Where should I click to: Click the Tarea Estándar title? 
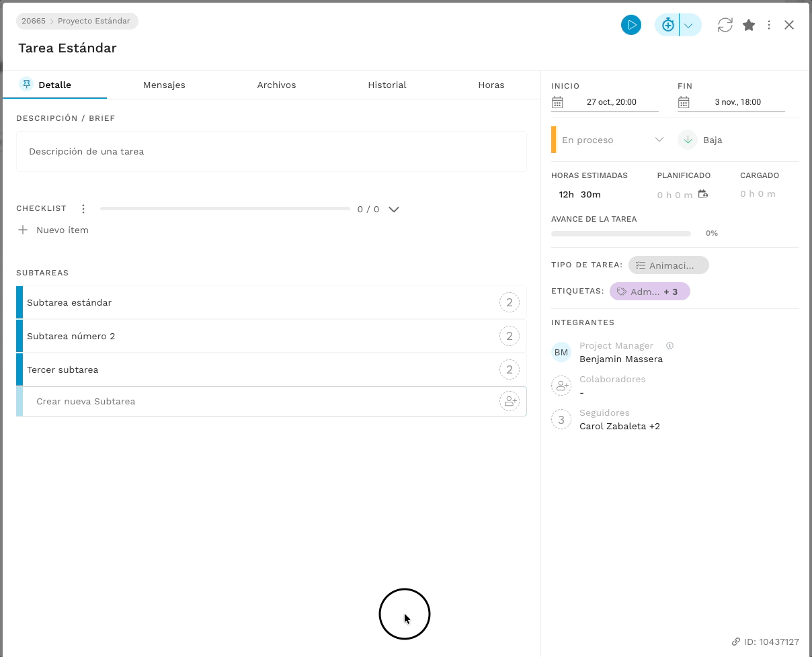pyautogui.click(x=67, y=48)
